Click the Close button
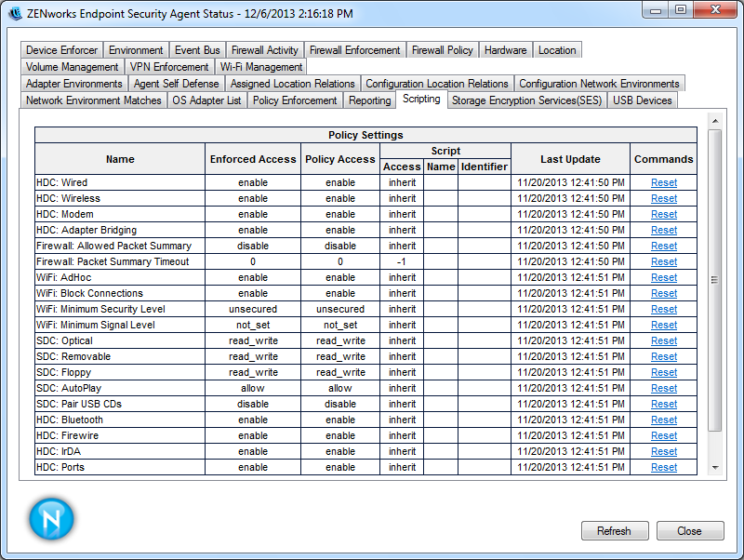Viewport: 744px width, 560px height. coord(690,530)
